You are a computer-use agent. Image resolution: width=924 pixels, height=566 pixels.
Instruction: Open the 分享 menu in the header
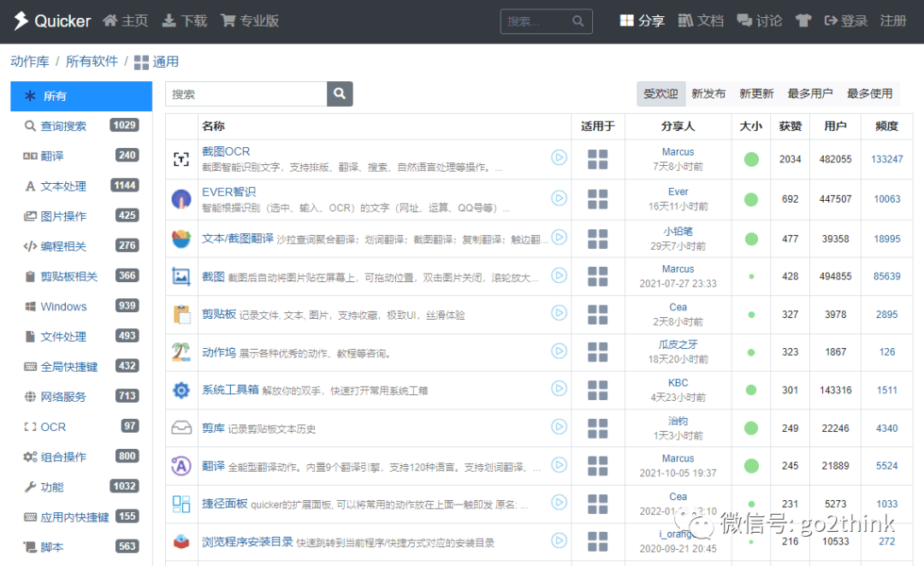[x=643, y=21]
